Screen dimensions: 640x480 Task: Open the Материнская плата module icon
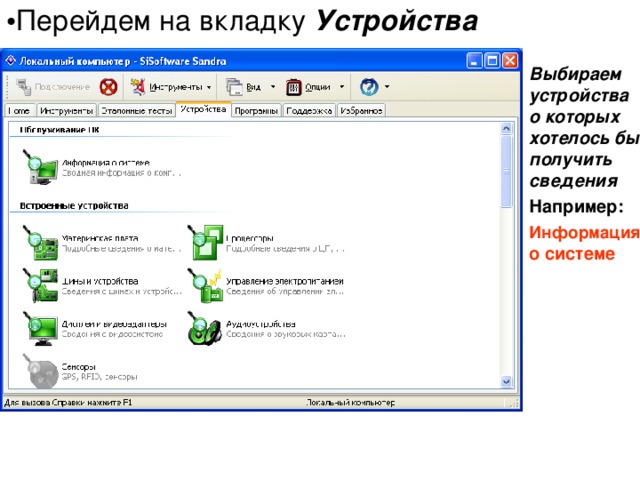click(40, 242)
